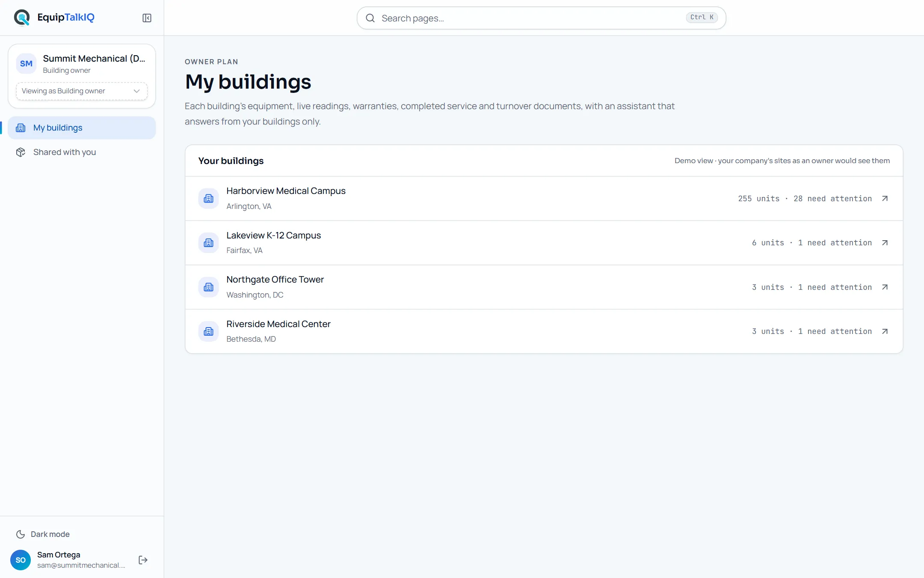Select Shared with you in sidebar
This screenshot has width=924, height=578.
pyautogui.click(x=82, y=152)
